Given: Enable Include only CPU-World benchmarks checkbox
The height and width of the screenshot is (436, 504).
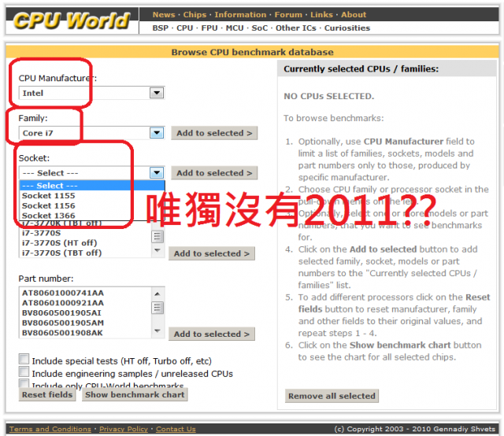Looking at the screenshot, I should coord(24,383).
